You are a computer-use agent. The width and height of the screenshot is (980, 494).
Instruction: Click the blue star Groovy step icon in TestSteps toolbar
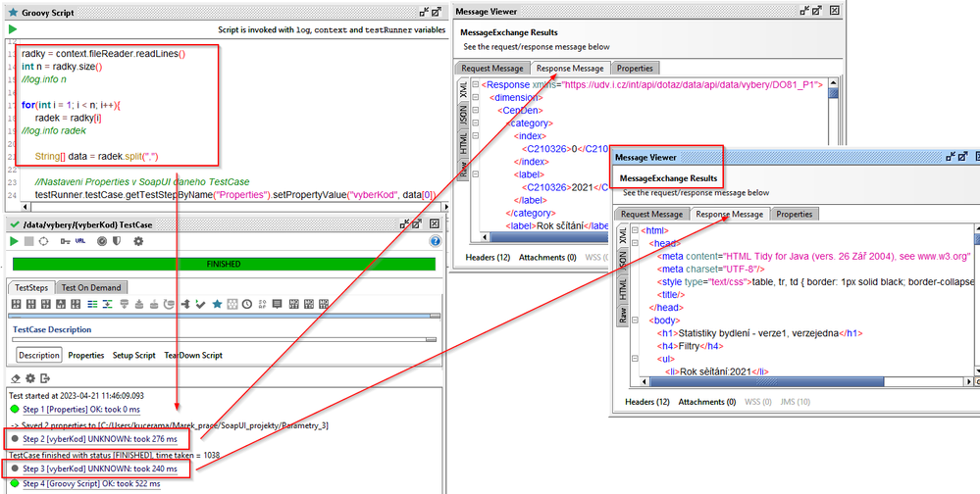(x=217, y=305)
